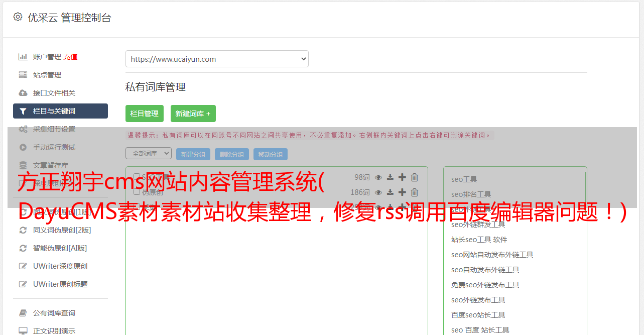Click the database icon of 文章暂存库

point(23,165)
